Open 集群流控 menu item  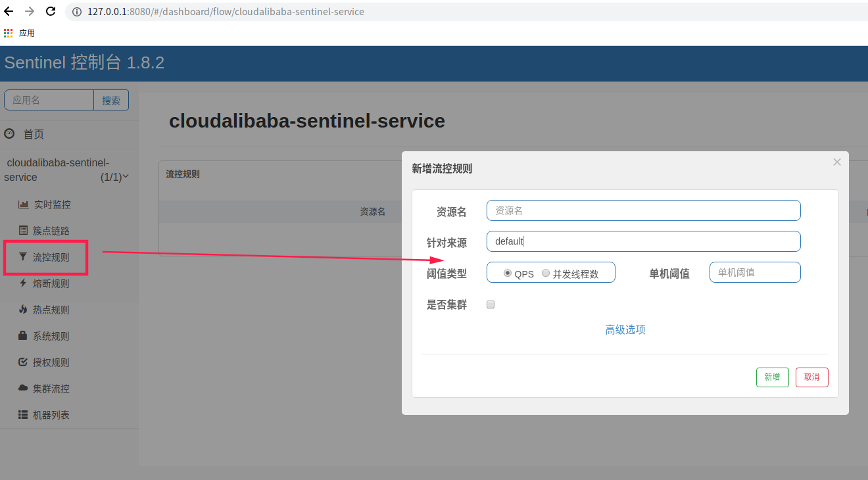(51, 389)
